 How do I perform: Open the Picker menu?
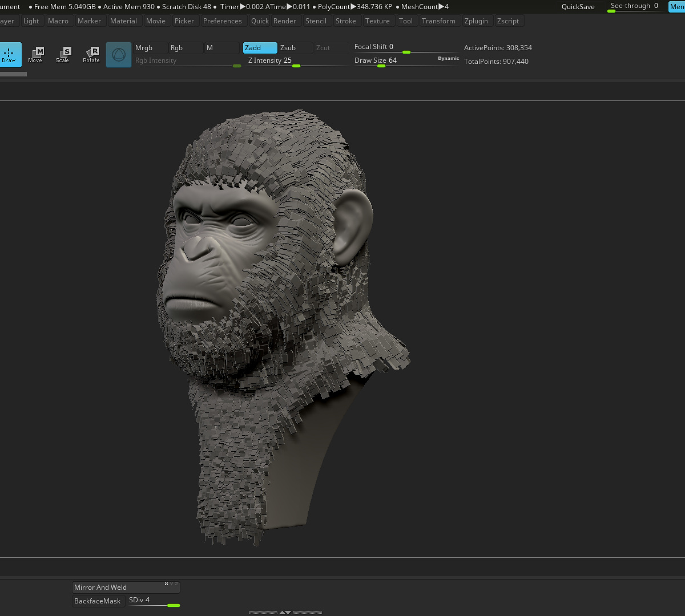(x=184, y=21)
